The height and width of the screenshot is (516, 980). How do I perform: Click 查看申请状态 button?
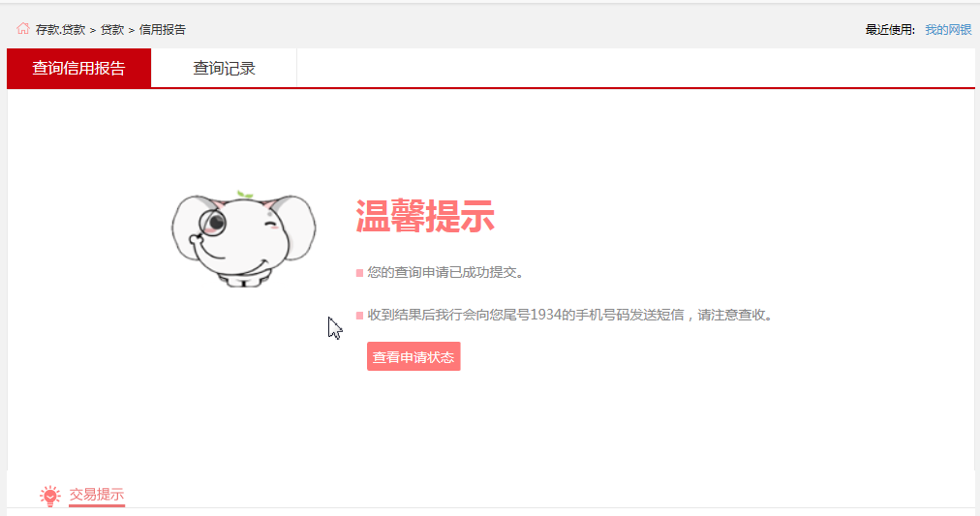[413, 356]
